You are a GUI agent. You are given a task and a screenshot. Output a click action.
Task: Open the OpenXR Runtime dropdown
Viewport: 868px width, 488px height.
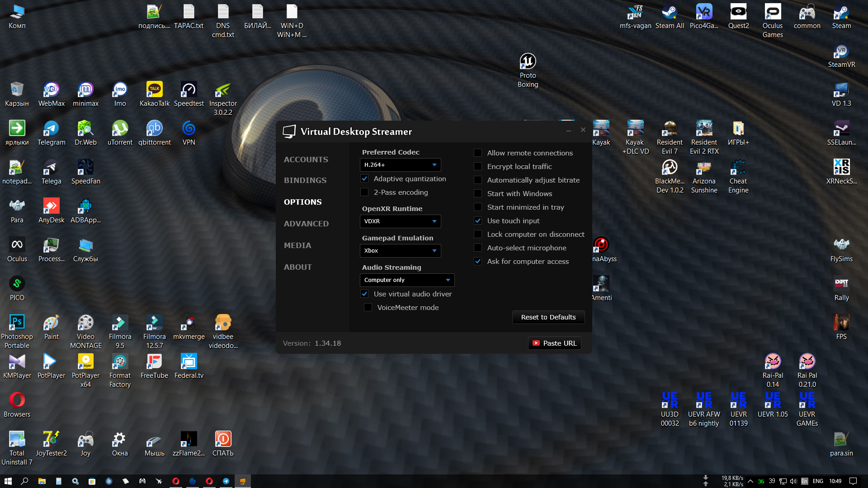400,221
